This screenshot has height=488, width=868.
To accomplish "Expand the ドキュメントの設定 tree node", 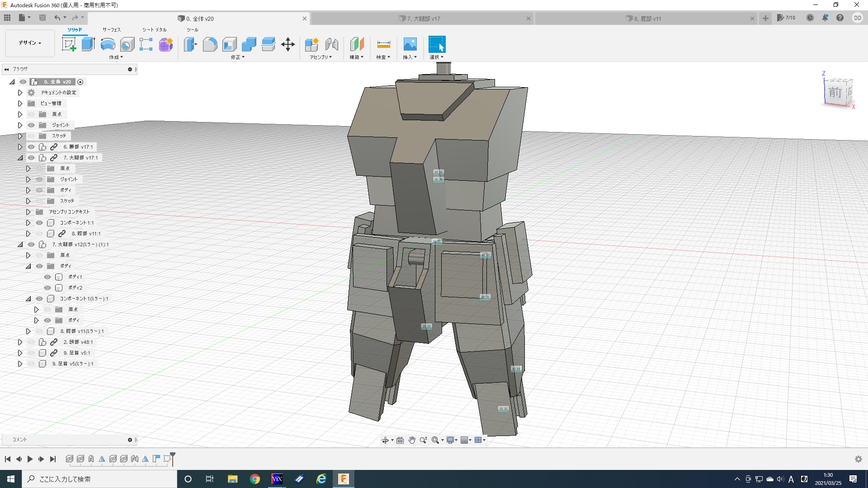I will tap(20, 93).
